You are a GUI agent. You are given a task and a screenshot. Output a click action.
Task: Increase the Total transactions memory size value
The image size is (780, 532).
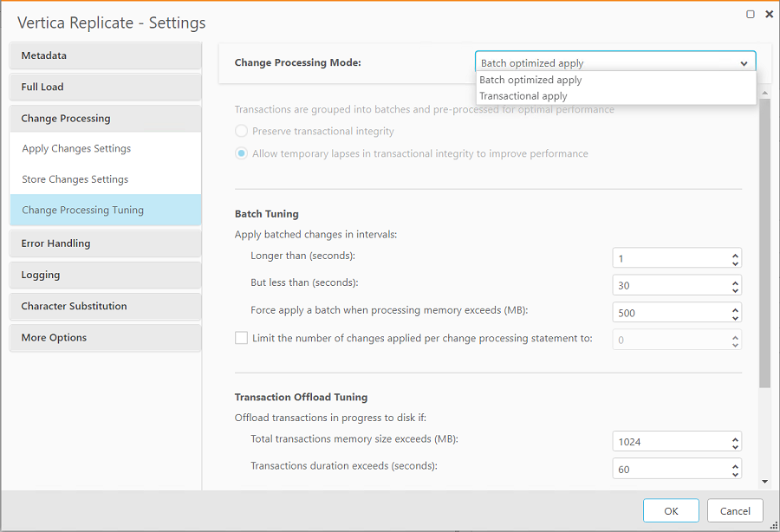[736, 438]
